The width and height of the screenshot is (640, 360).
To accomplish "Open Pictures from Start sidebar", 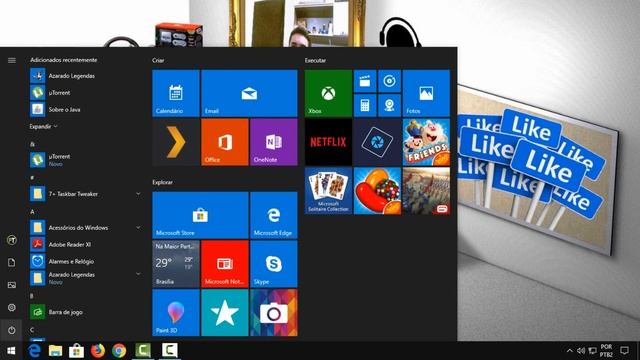I will 11,285.
